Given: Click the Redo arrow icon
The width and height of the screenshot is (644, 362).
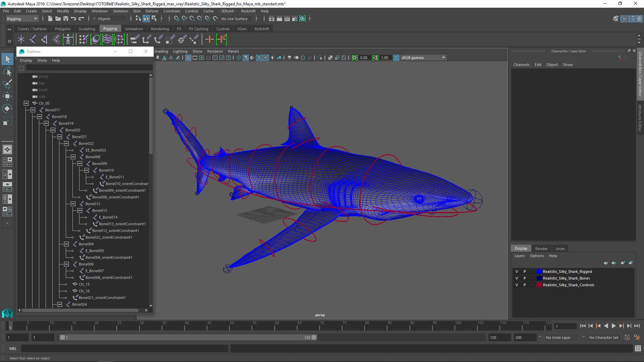Looking at the screenshot, I should point(81,19).
